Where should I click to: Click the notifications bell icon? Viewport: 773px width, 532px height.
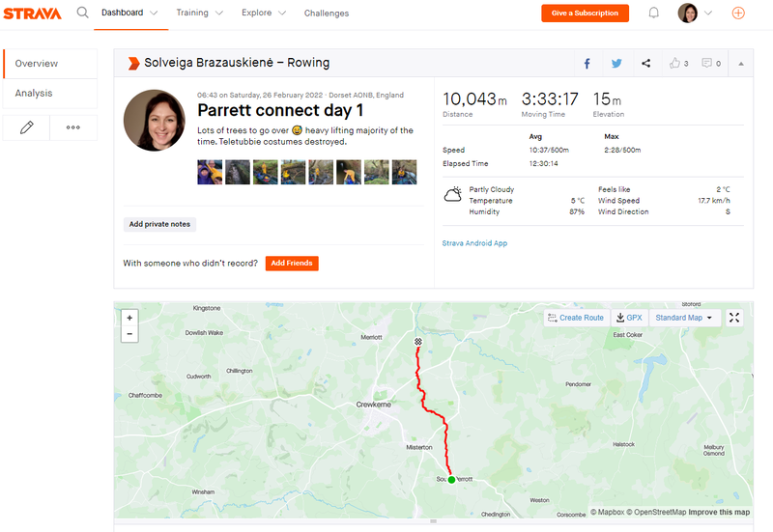click(x=654, y=13)
